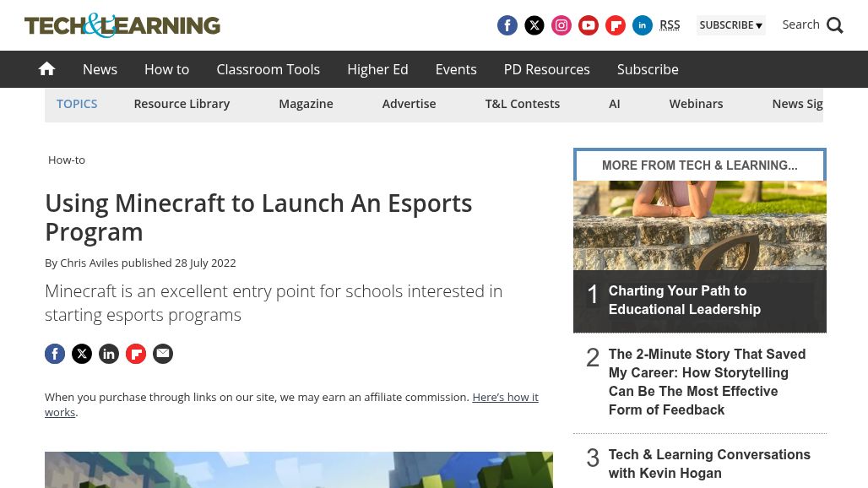This screenshot has height=488, width=868.
Task: Click the YouTube icon in the header
Action: [588, 25]
